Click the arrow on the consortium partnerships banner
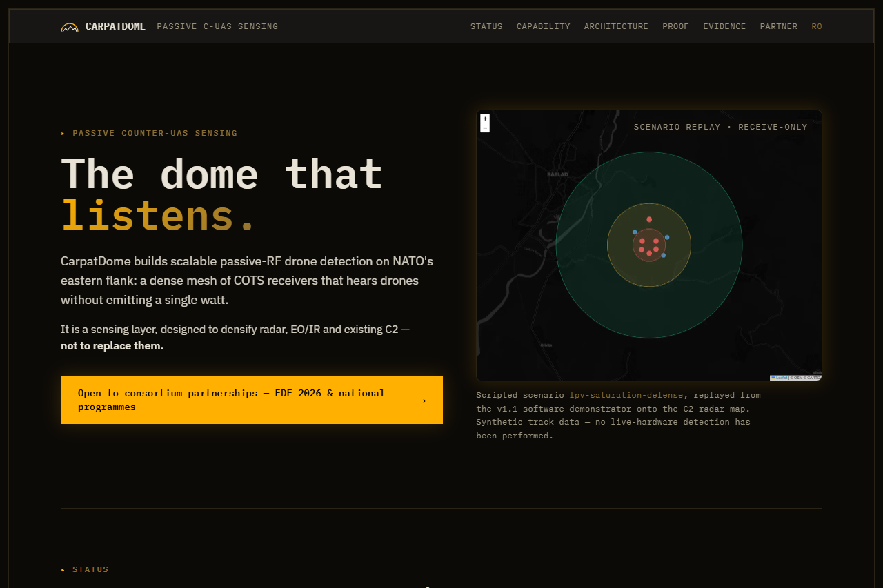This screenshot has height=588, width=883. (423, 400)
